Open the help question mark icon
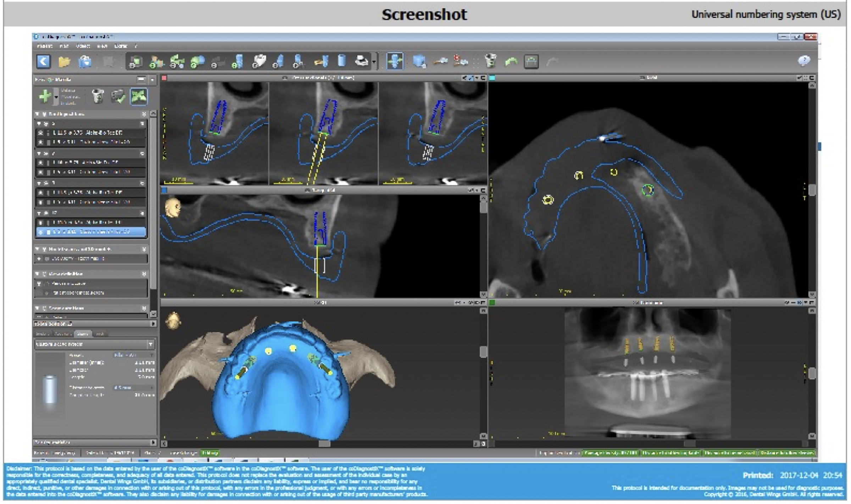Image resolution: width=851 pixels, height=504 pixels. [804, 61]
